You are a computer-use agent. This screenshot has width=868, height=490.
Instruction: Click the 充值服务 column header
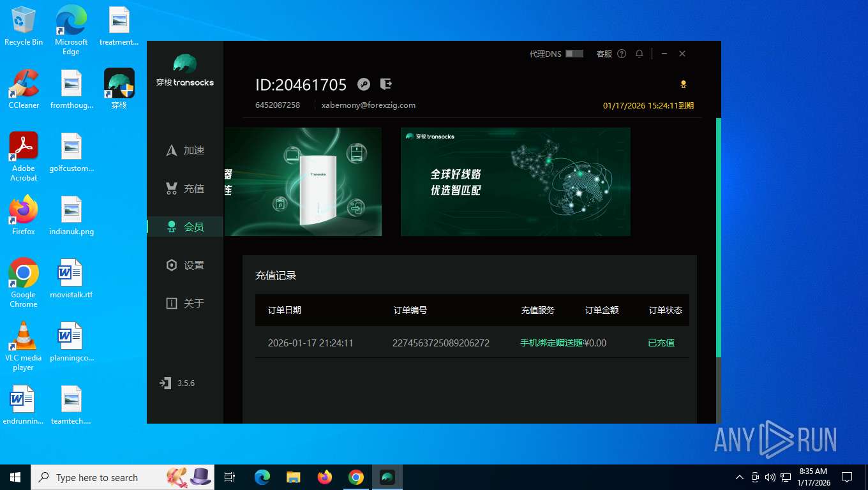coord(538,310)
